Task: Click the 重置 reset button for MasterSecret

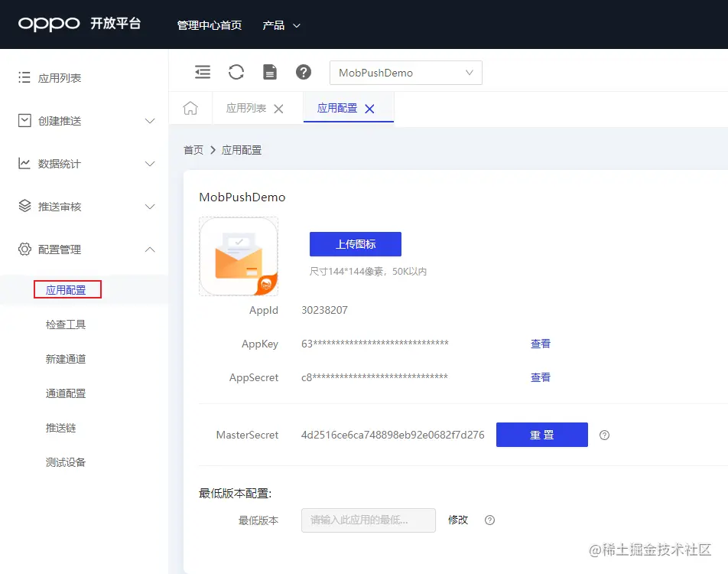Action: [541, 435]
